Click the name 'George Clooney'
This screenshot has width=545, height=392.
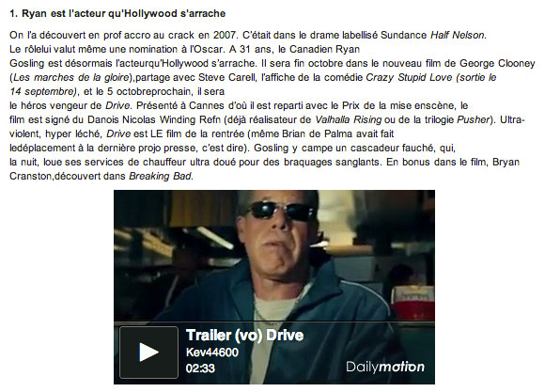pos(497,63)
